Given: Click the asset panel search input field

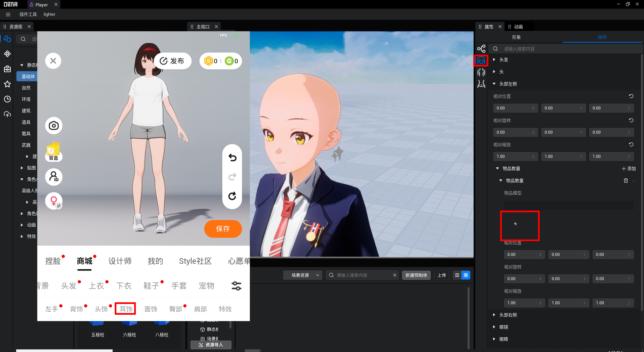Looking at the screenshot, I should click(362, 275).
